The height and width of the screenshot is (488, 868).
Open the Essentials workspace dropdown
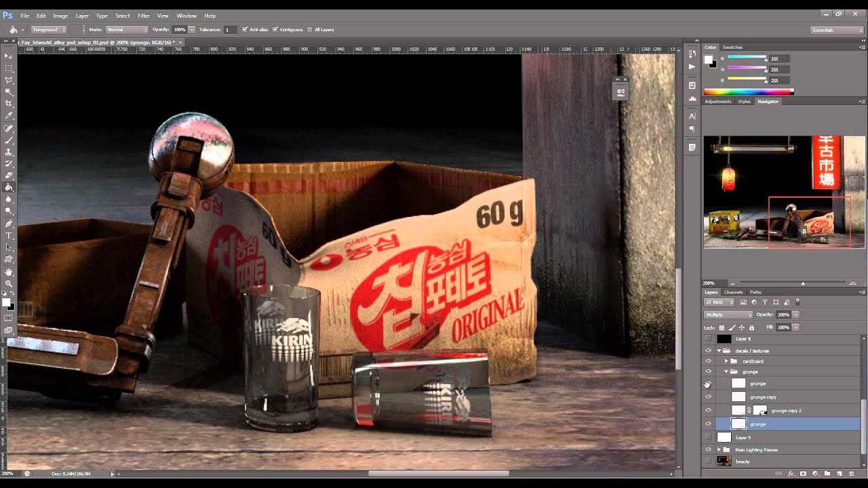pyautogui.click(x=837, y=30)
